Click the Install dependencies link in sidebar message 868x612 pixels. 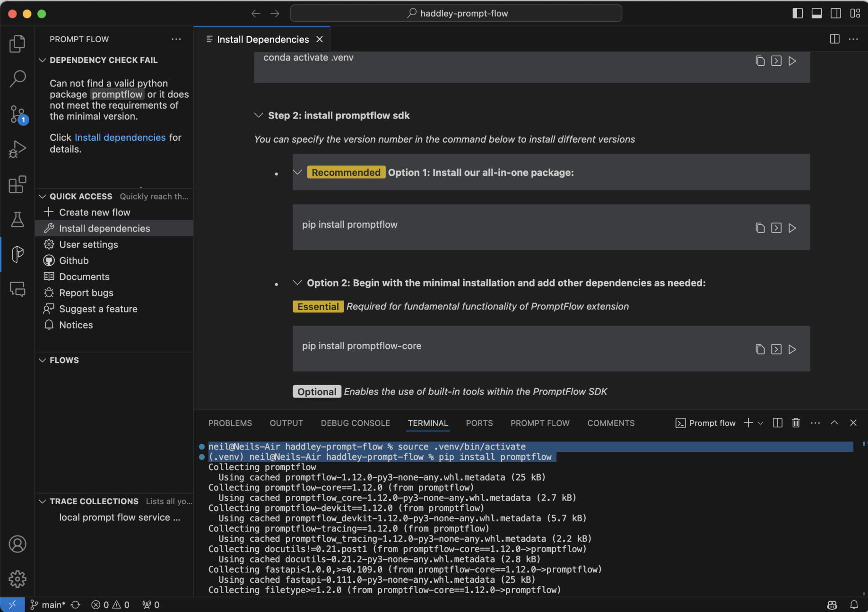[120, 138]
